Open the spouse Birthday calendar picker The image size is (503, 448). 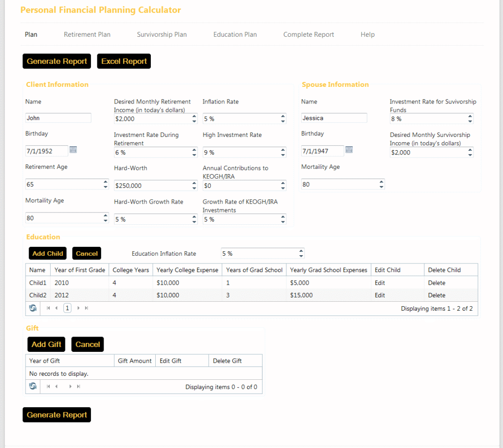pyautogui.click(x=349, y=150)
